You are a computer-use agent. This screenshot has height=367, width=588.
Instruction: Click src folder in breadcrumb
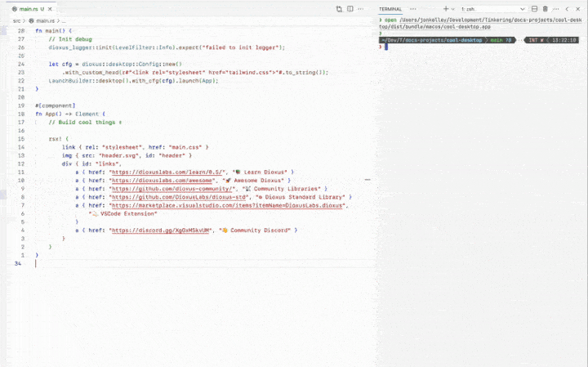pos(16,20)
